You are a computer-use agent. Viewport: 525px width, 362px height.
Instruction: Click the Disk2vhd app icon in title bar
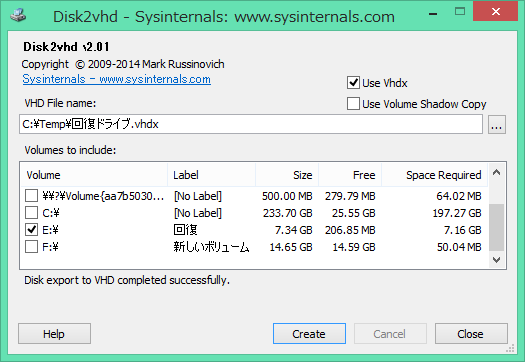pos(18,15)
